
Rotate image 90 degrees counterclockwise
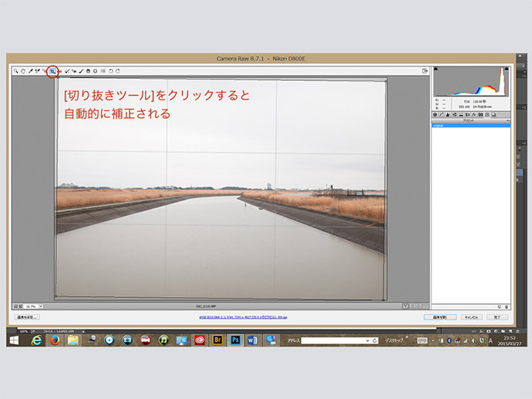tap(110, 71)
